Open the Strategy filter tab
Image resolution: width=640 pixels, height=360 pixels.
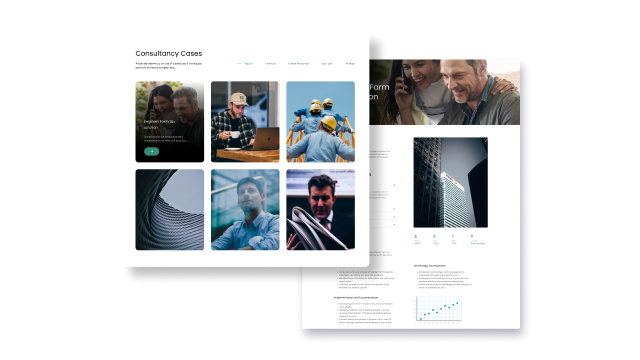tap(350, 64)
